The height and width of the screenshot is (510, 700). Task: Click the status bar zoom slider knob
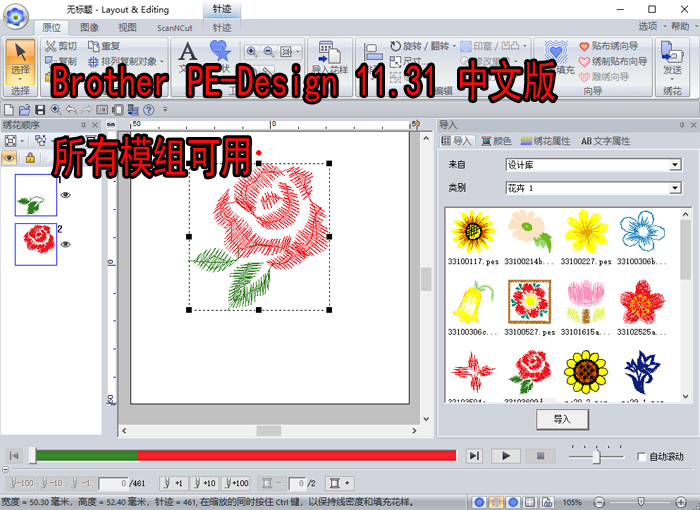(641, 502)
